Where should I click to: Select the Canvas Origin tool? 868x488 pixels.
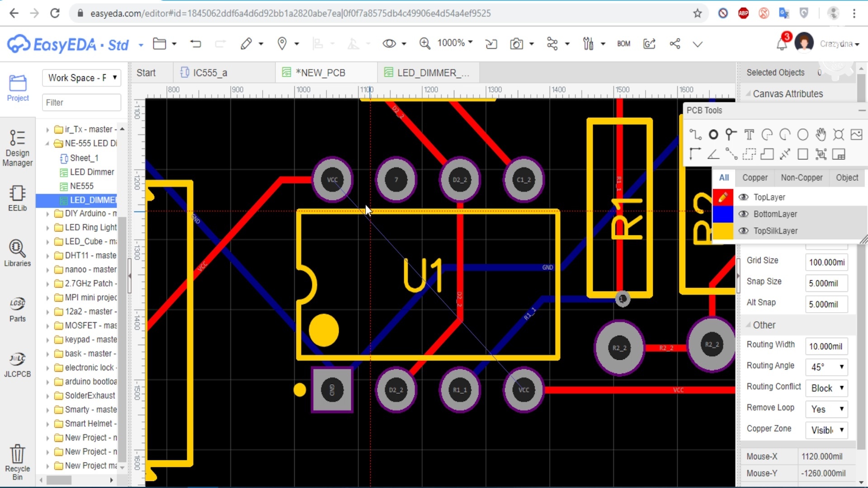(695, 154)
